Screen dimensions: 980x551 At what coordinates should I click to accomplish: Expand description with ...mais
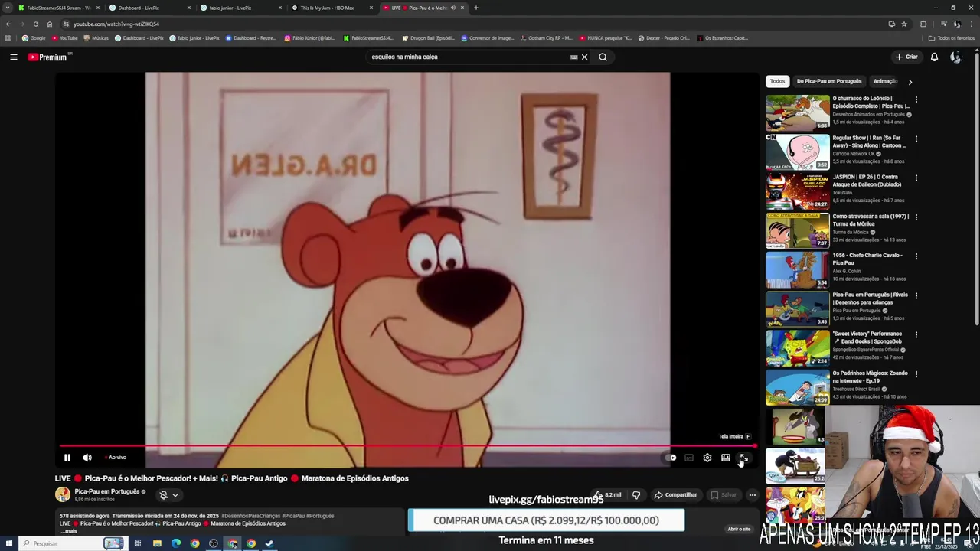(x=68, y=531)
